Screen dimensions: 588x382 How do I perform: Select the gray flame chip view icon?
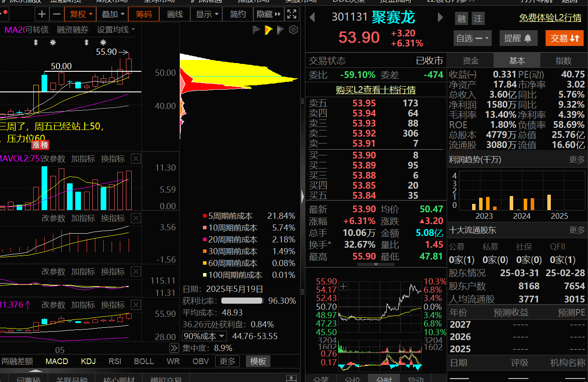click(281, 30)
